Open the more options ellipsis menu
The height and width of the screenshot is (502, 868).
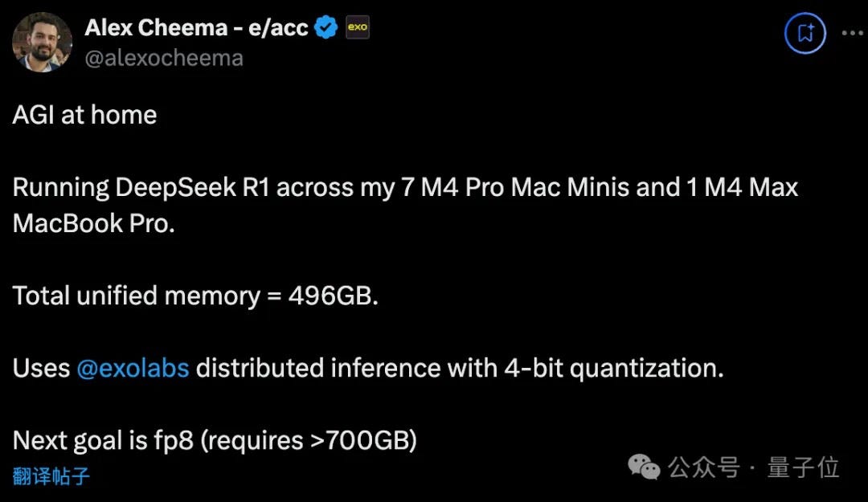(852, 32)
